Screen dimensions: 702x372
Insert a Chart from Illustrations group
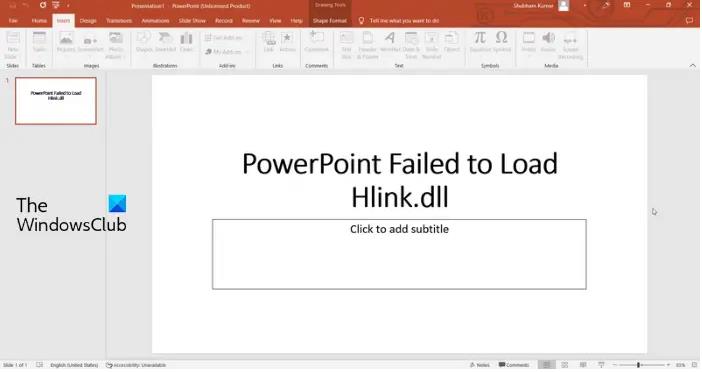(186, 43)
